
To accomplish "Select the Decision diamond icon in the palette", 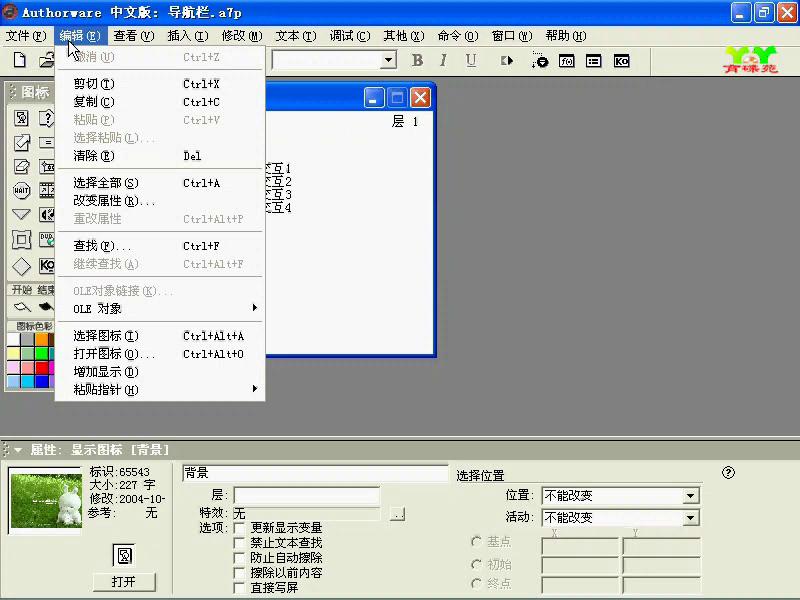I will [x=21, y=265].
